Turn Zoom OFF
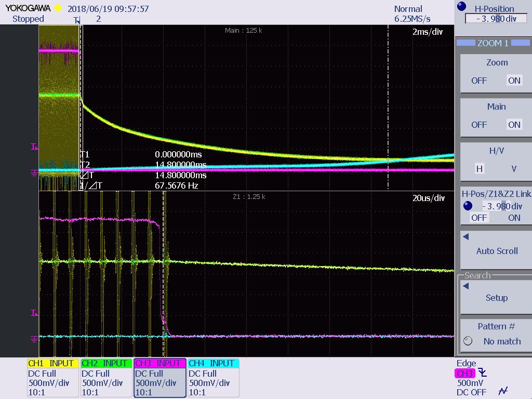The height and width of the screenshot is (399, 532). point(478,81)
